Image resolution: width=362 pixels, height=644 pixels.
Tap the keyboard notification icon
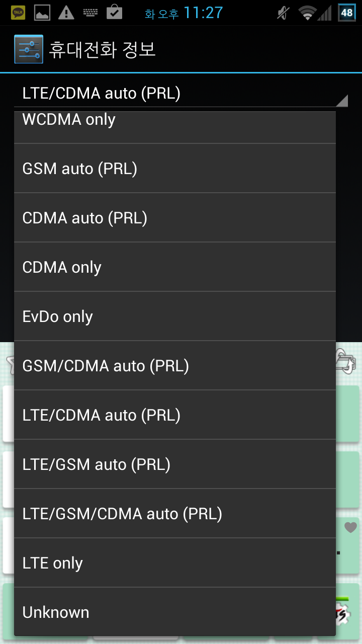click(90, 13)
